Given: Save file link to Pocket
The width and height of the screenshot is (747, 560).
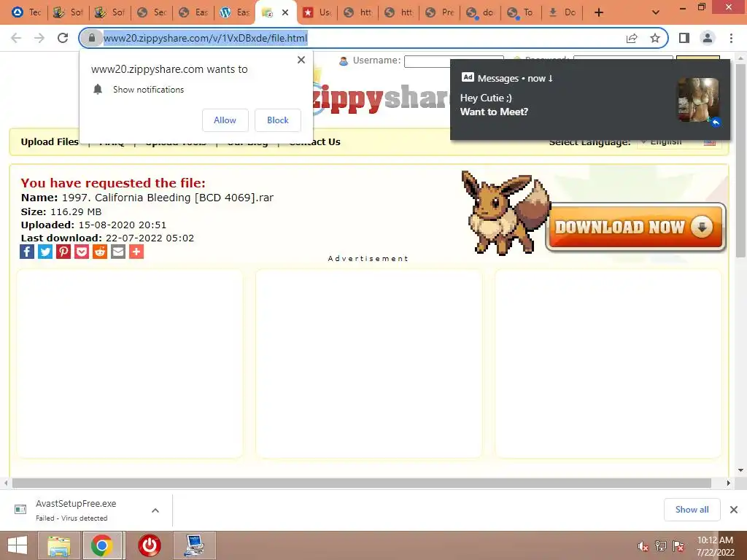Looking at the screenshot, I should click(82, 252).
